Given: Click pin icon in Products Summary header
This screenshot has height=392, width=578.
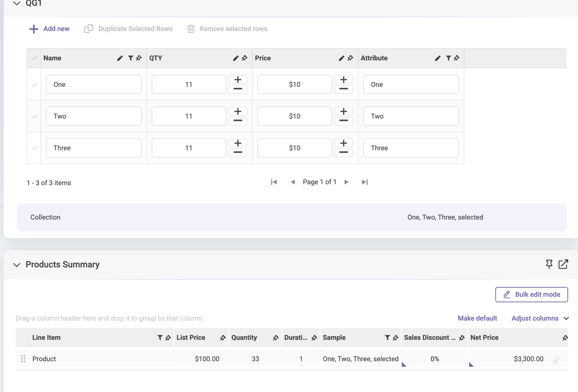Looking at the screenshot, I should (549, 264).
